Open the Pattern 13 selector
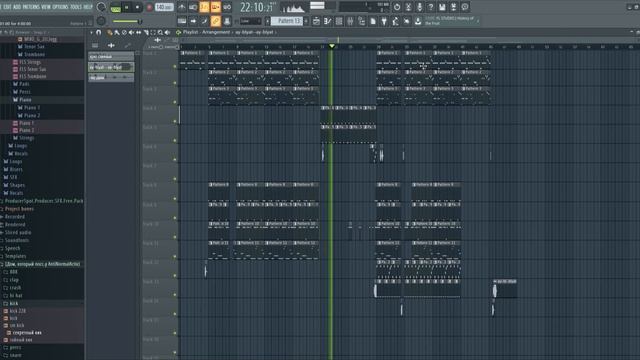The image size is (640, 360). click(288, 21)
